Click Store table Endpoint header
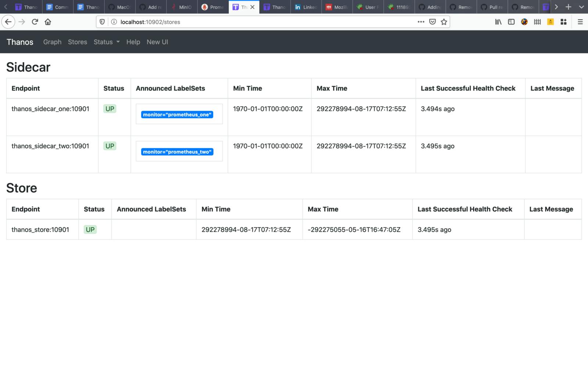The width and height of the screenshot is (588, 368). pos(26,209)
